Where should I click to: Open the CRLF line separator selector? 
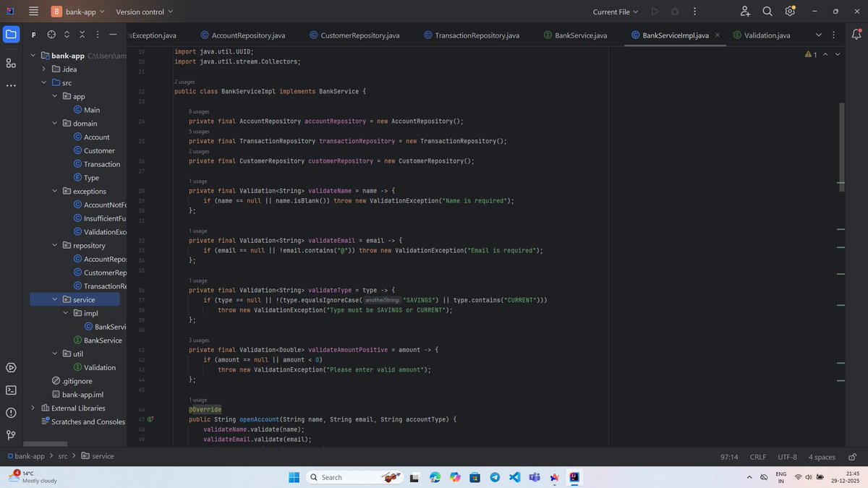758,457
